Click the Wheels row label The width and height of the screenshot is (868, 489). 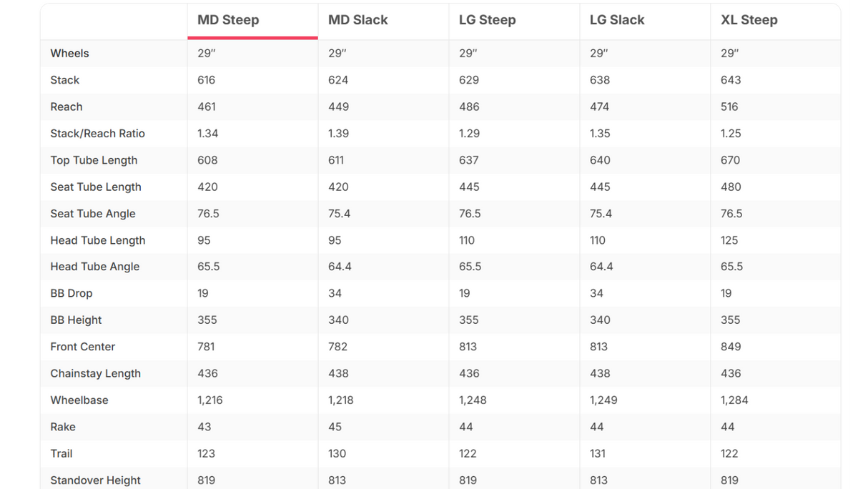click(x=69, y=54)
